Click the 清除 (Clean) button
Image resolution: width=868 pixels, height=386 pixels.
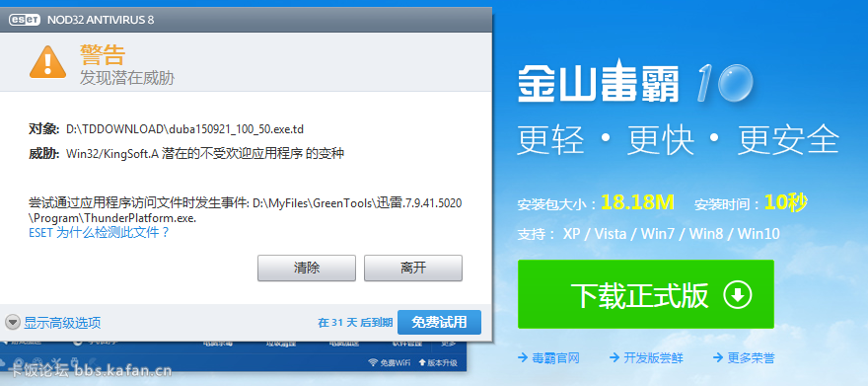pyautogui.click(x=306, y=269)
